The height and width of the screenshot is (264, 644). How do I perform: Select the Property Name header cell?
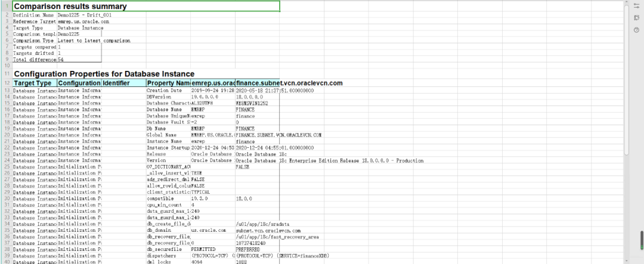(168, 83)
